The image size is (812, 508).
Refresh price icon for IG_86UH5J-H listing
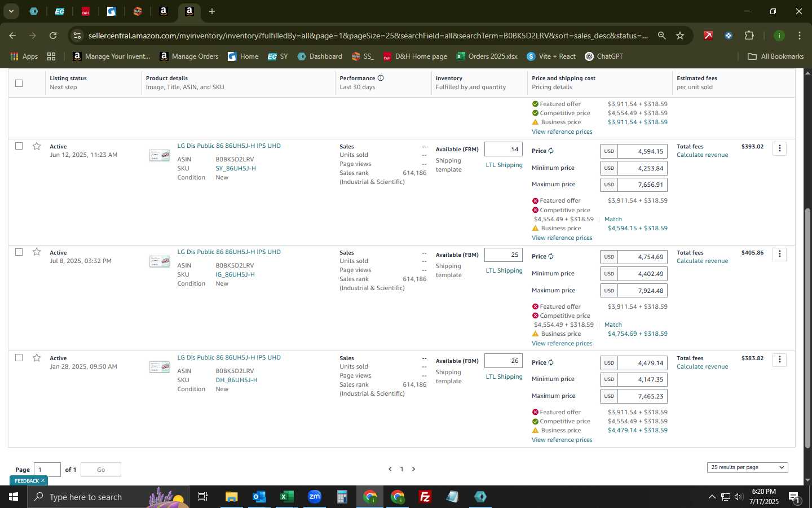coord(551,256)
